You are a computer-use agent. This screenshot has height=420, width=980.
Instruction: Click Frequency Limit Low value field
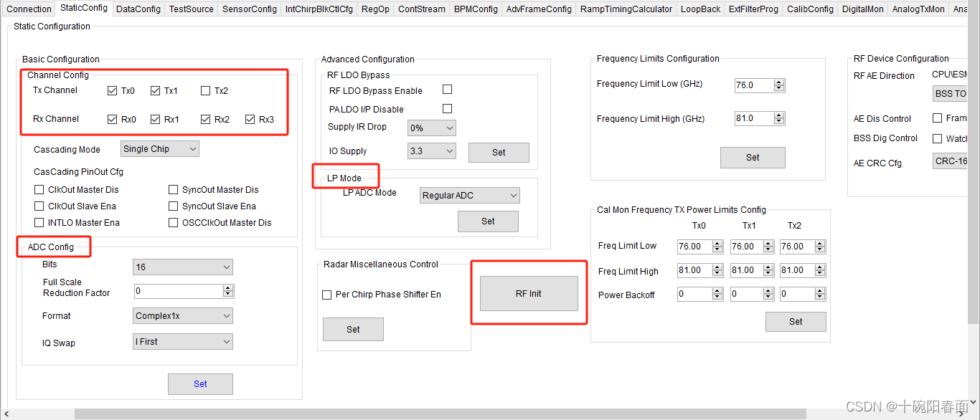[754, 85]
